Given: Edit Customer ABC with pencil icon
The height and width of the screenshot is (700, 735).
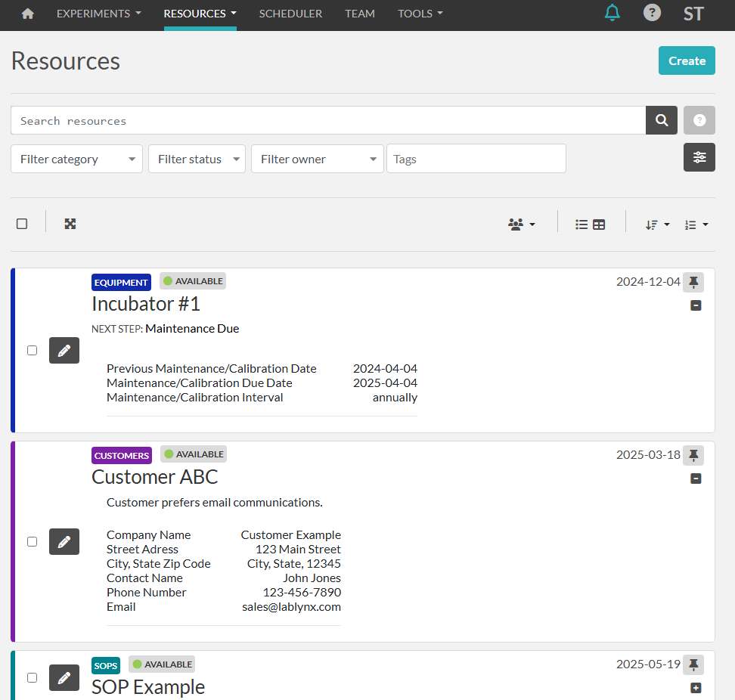Looking at the screenshot, I should [x=64, y=541].
